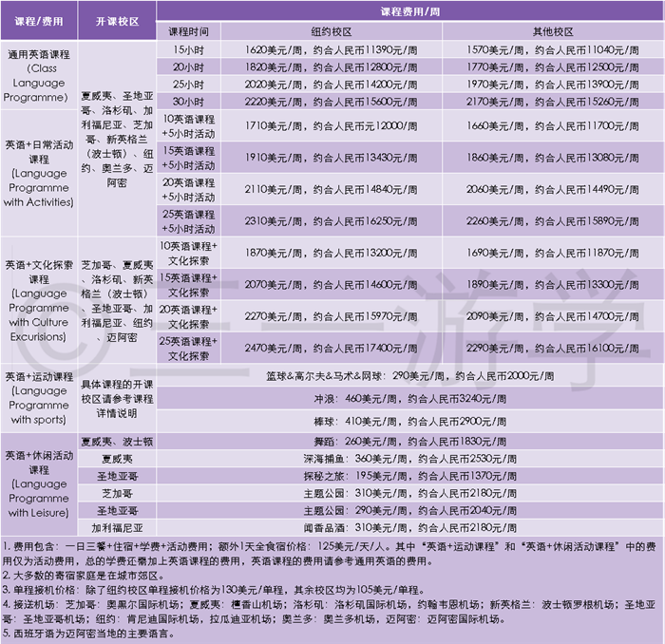Select cell 2470美元/周 约合人民币17400元/周

point(332,348)
